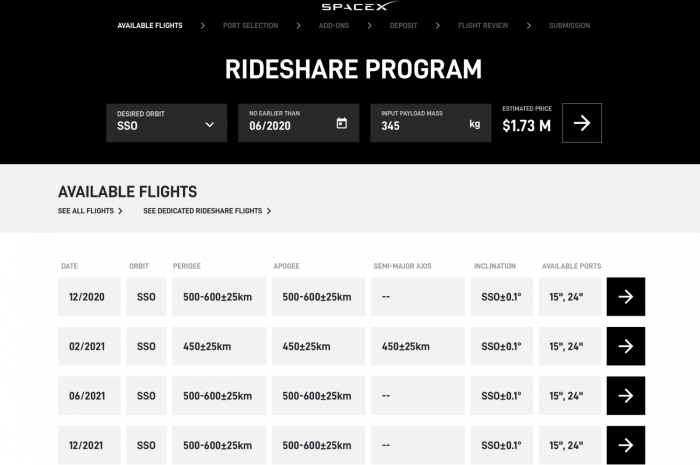
Task: Click the chevron beside See All Flights
Action: click(x=121, y=211)
